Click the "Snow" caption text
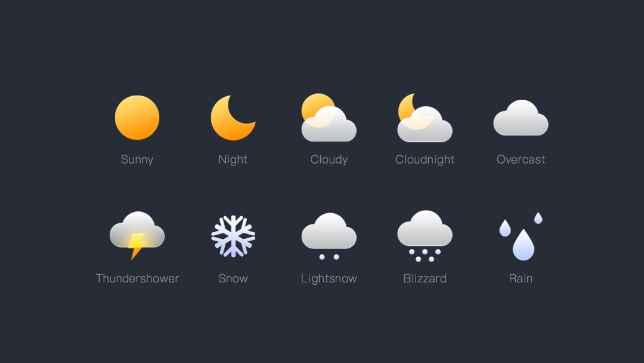This screenshot has height=363, width=644. point(233,278)
